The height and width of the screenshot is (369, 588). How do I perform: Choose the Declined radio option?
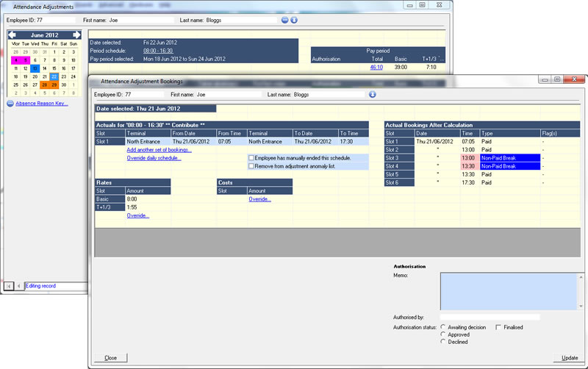442,342
